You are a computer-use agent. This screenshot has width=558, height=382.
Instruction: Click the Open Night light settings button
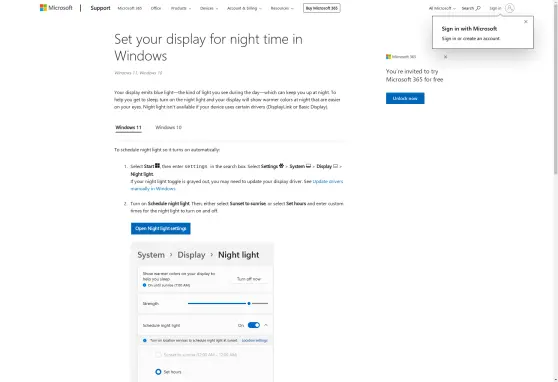click(160, 229)
